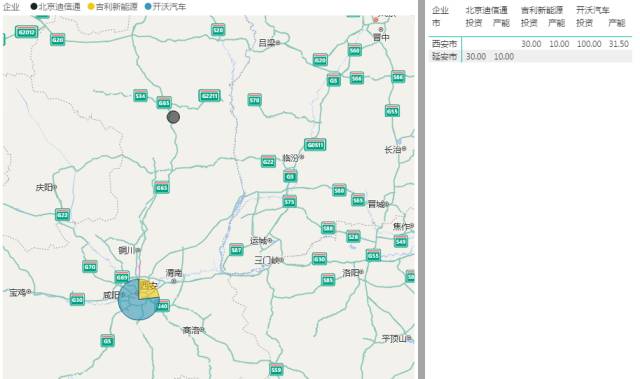Click the G2012 highway shield icon
The height and width of the screenshot is (379, 640).
(x=26, y=31)
